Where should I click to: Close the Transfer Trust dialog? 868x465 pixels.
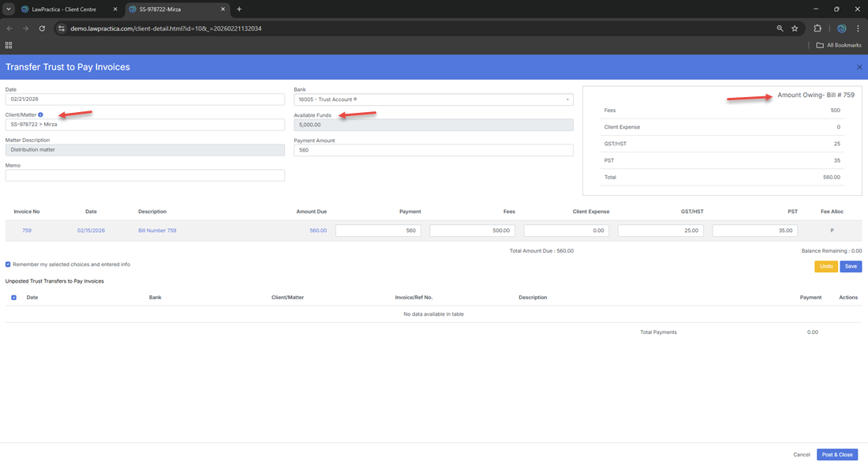[x=859, y=67]
